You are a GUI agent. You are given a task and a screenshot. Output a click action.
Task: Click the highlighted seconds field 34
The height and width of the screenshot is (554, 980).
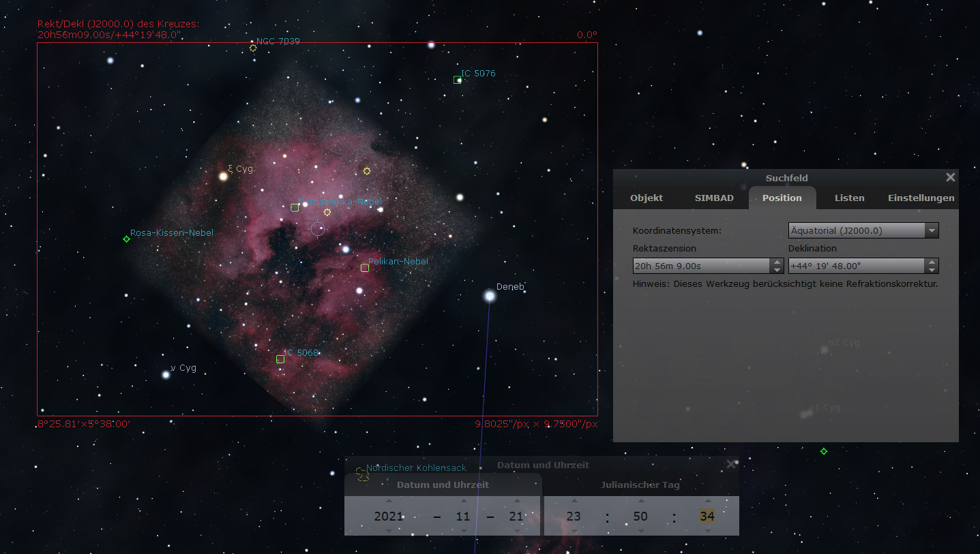pos(707,516)
